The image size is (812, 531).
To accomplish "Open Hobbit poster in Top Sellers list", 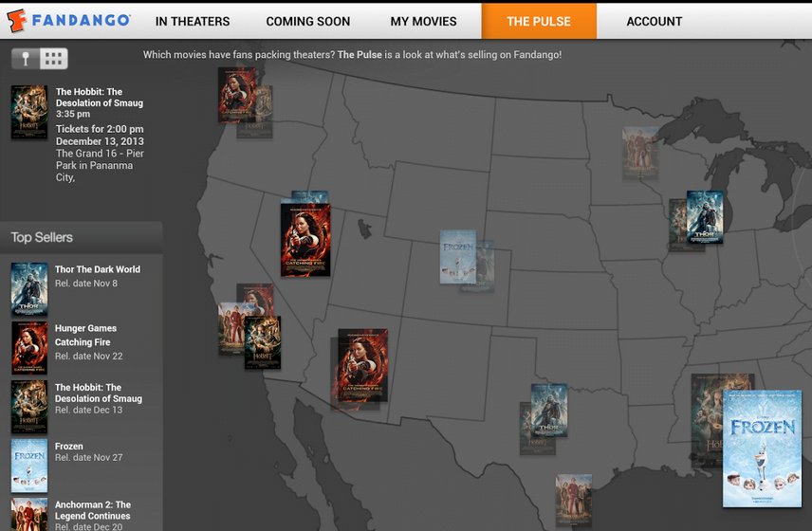I will coord(29,407).
